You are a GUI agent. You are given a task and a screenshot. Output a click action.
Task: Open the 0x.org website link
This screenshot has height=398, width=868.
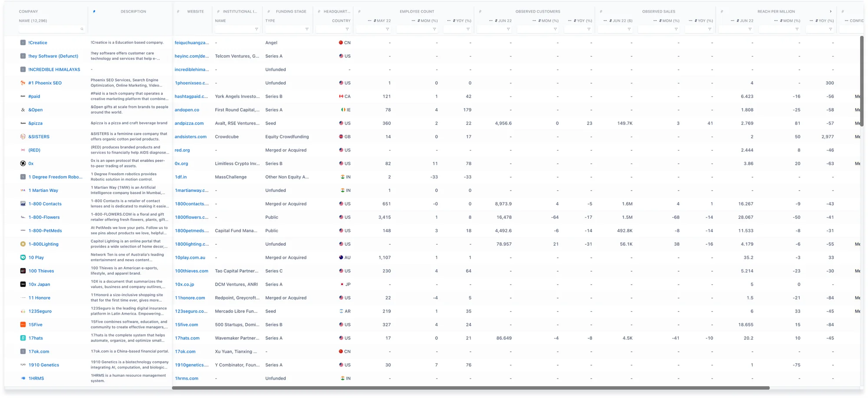(181, 164)
